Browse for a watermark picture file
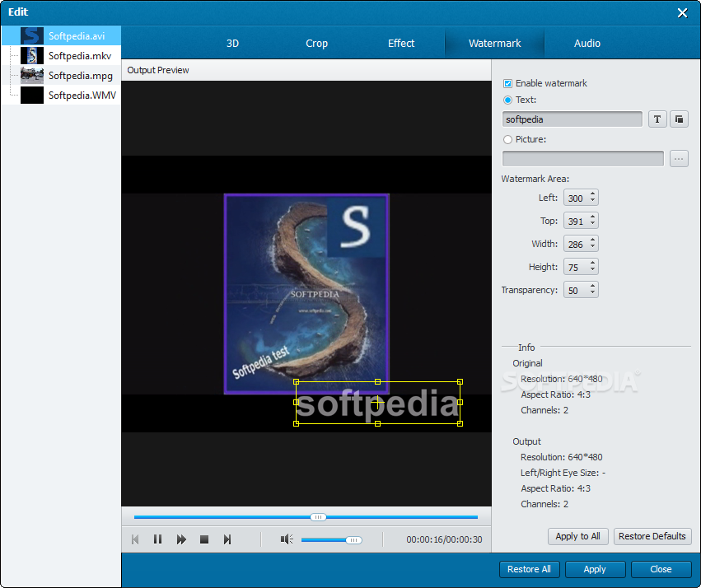This screenshot has height=588, width=701. [x=679, y=159]
